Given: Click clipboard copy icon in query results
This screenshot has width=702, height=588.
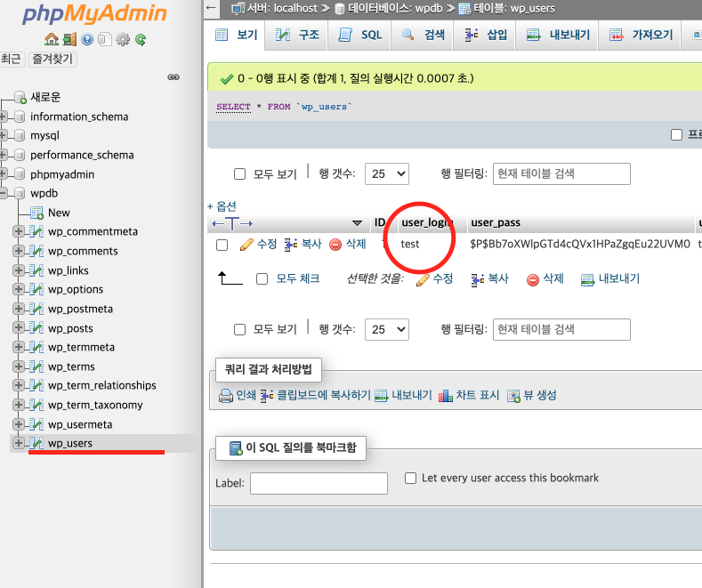Looking at the screenshot, I should [x=267, y=396].
